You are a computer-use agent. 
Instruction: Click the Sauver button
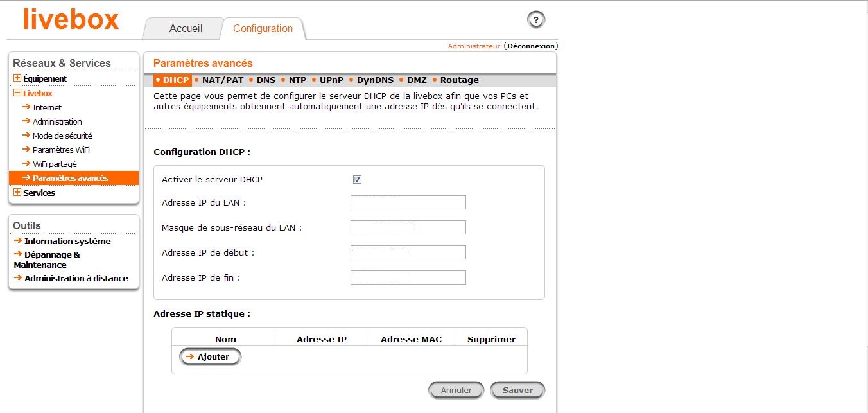(517, 390)
